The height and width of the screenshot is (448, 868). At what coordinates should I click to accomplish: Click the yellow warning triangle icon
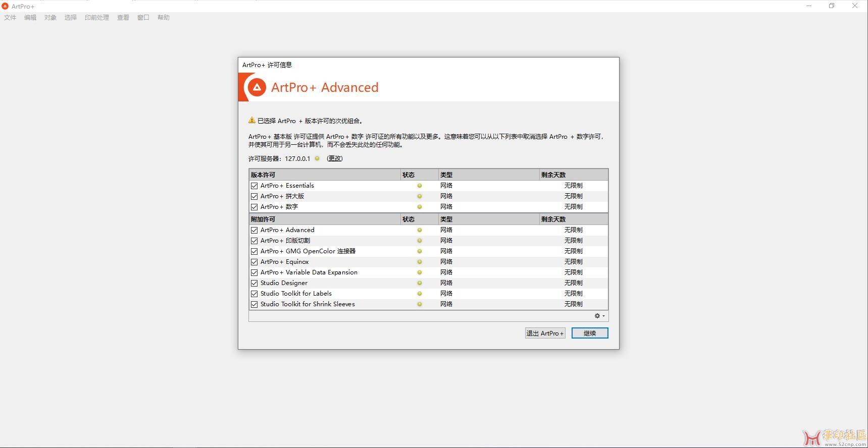(252, 120)
